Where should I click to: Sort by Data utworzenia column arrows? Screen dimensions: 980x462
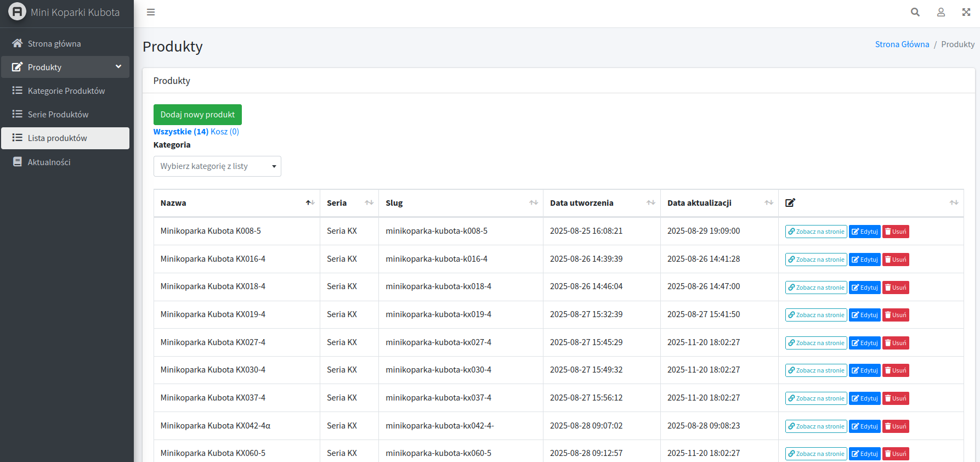(651, 203)
